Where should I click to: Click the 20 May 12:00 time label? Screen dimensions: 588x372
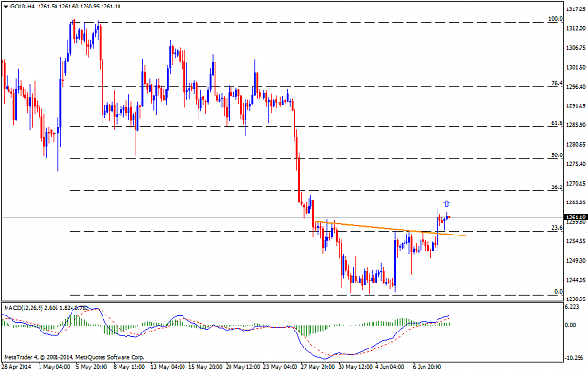[x=243, y=366]
